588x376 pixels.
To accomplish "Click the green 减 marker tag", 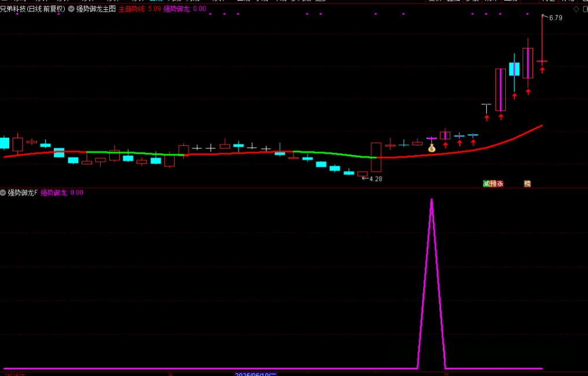I will point(486,184).
